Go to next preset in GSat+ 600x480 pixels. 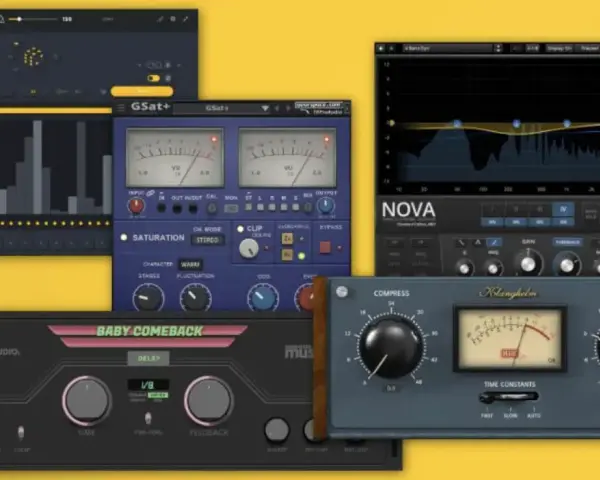(288, 109)
